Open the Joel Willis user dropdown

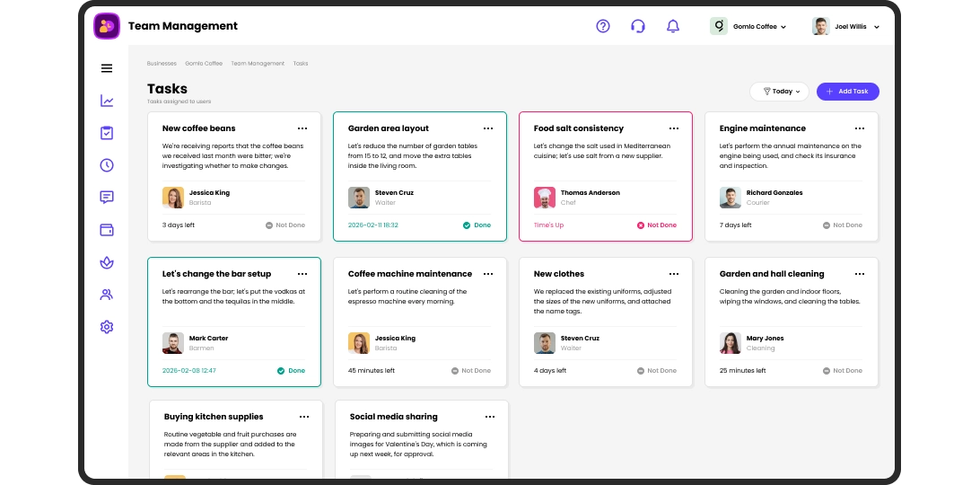coord(846,26)
